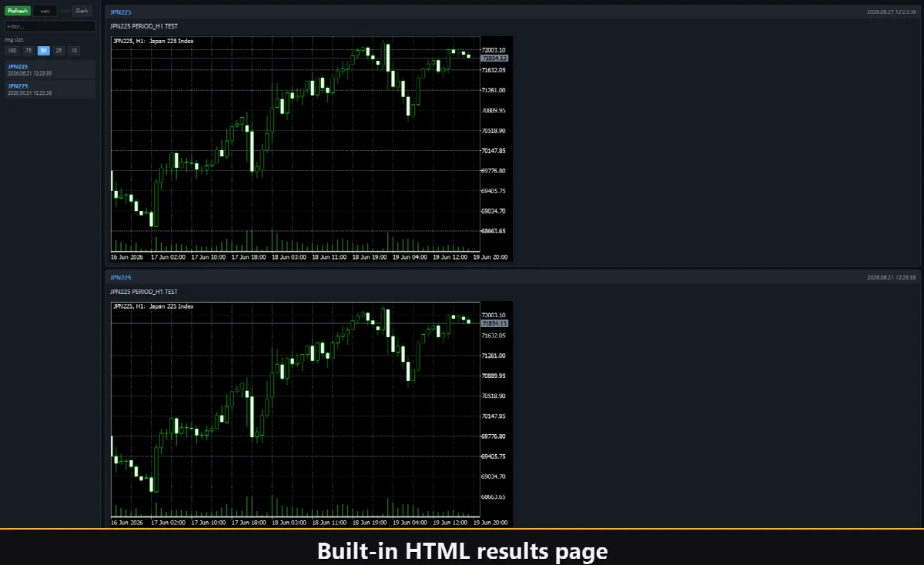Click the 71854.13 price label on the first chart
Screen dimensions: 924x565
pyautogui.click(x=494, y=59)
